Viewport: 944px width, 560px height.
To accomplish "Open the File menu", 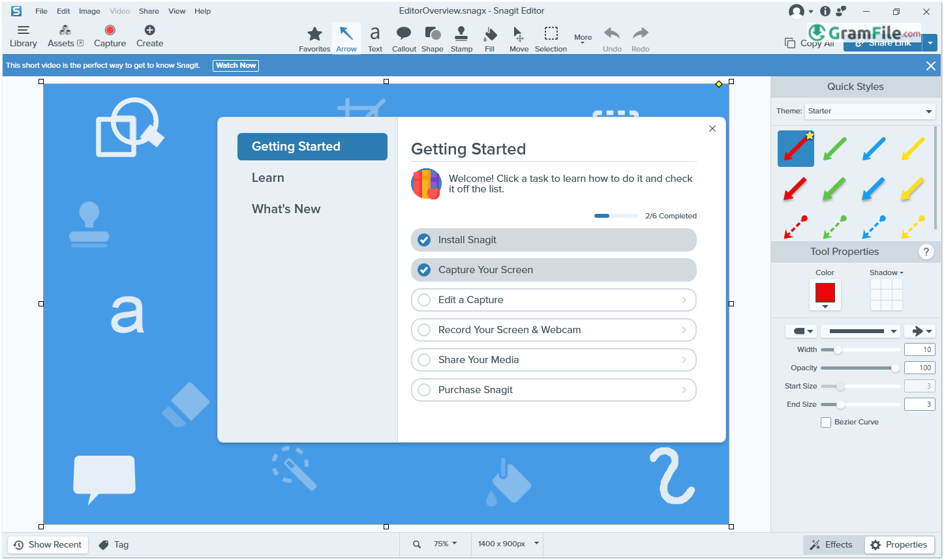I will point(41,11).
